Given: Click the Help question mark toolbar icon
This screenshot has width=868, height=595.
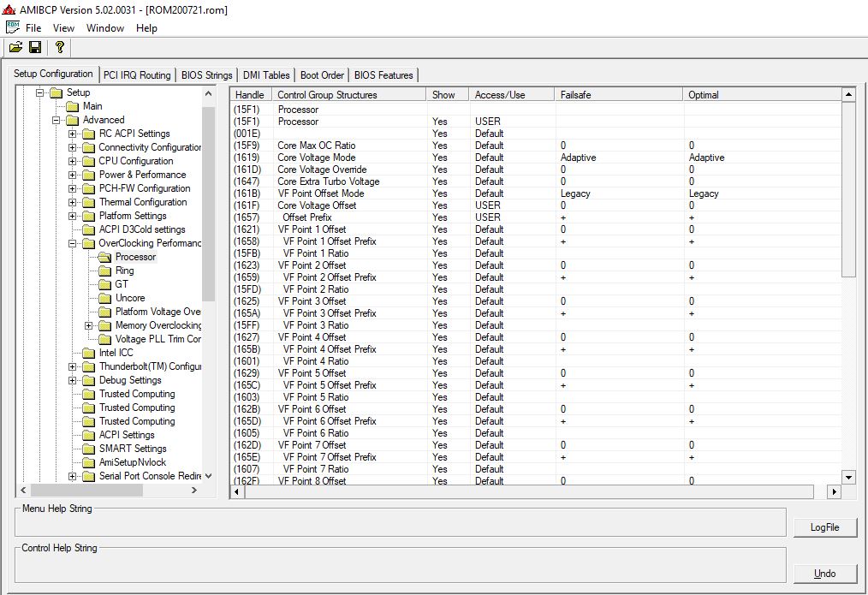Looking at the screenshot, I should coord(60,48).
